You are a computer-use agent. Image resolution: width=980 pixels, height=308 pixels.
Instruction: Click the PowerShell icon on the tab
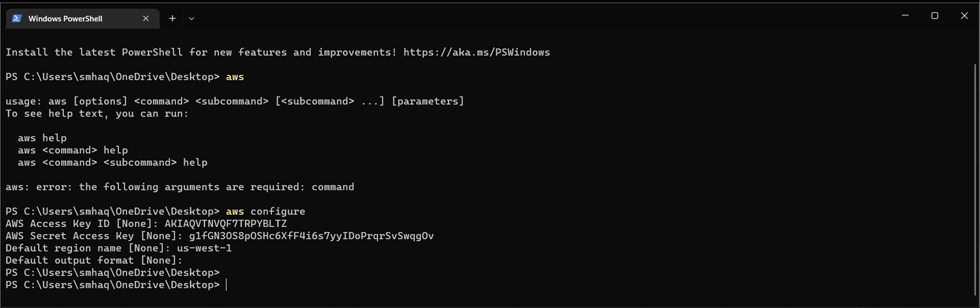point(17,19)
